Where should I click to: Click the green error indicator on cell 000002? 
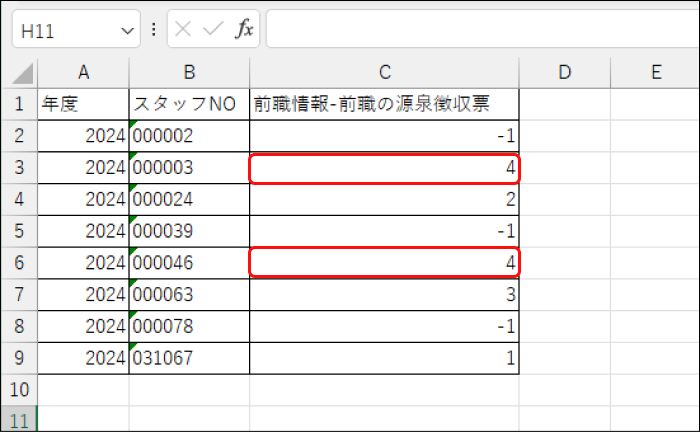[x=132, y=123]
